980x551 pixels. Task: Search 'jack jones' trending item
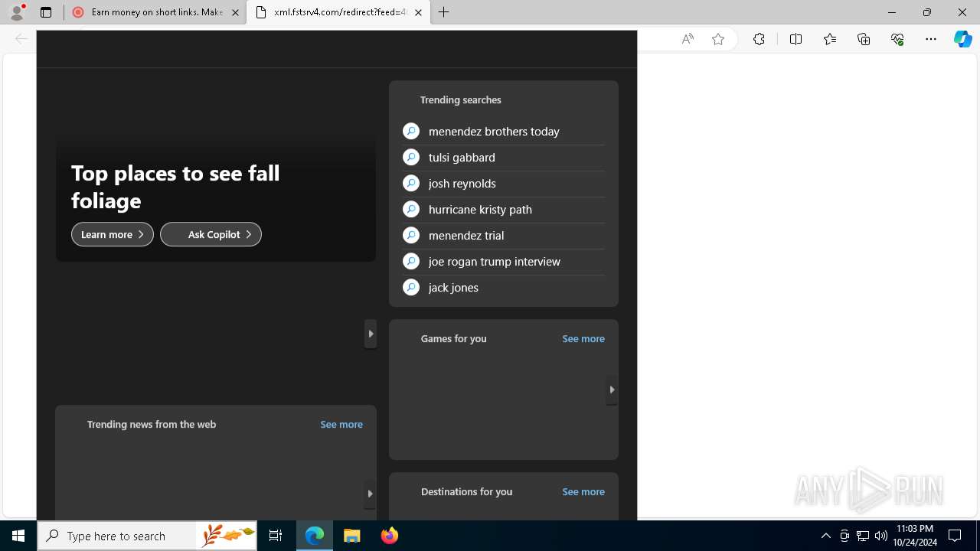tap(504, 288)
